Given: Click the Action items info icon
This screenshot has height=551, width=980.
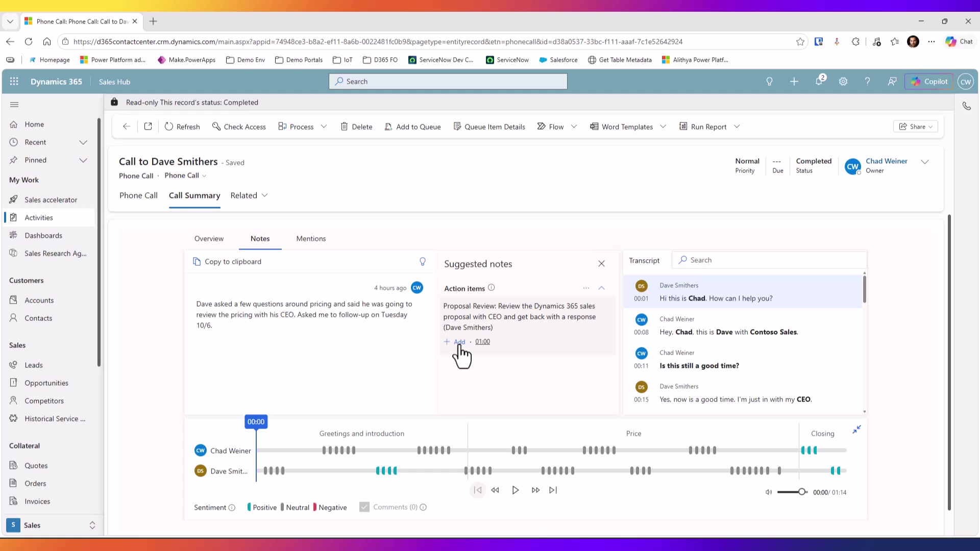Looking at the screenshot, I should tap(492, 288).
